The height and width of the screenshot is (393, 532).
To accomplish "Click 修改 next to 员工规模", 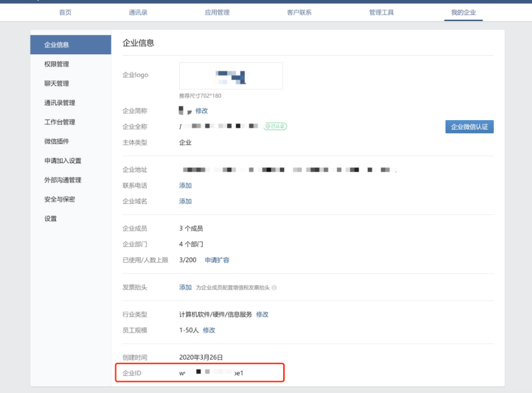I will pyautogui.click(x=209, y=330).
